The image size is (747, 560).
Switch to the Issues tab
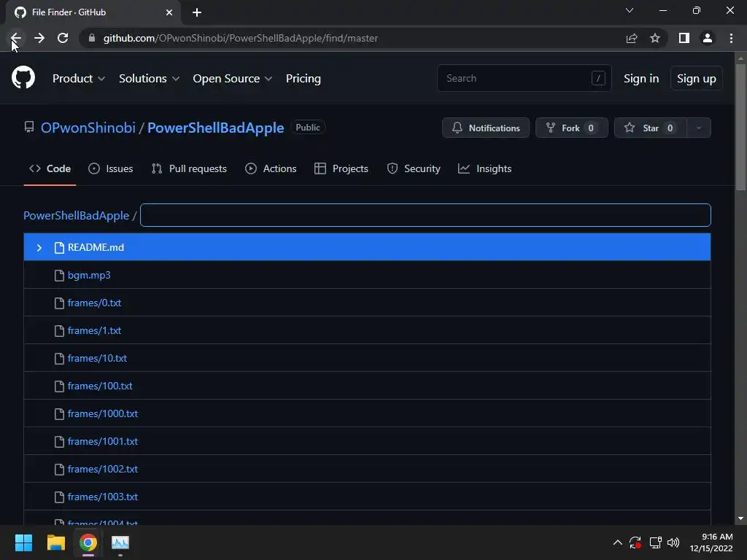pos(111,168)
